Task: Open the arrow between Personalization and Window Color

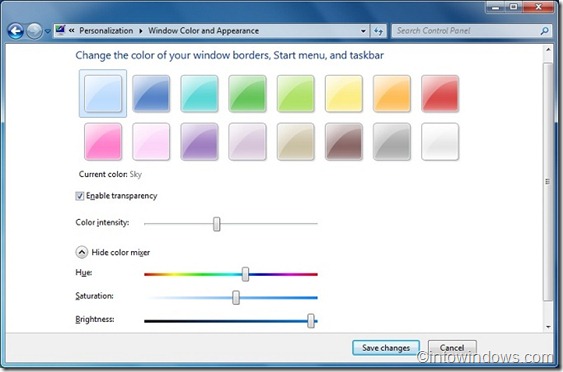Action: pyautogui.click(x=141, y=31)
